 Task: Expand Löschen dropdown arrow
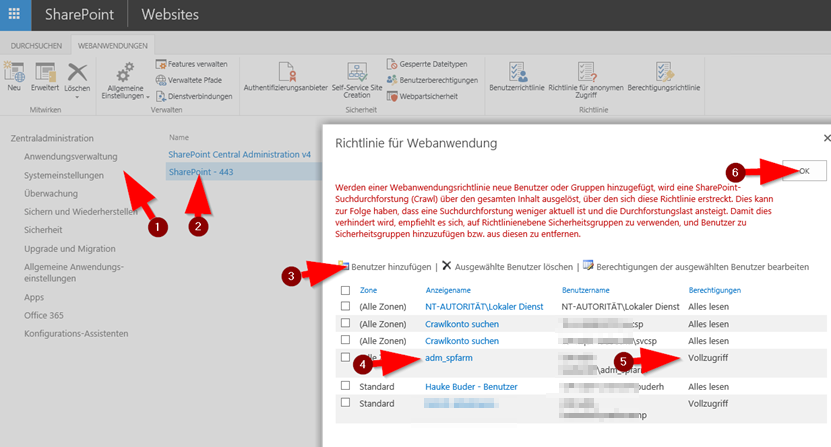coord(77,97)
